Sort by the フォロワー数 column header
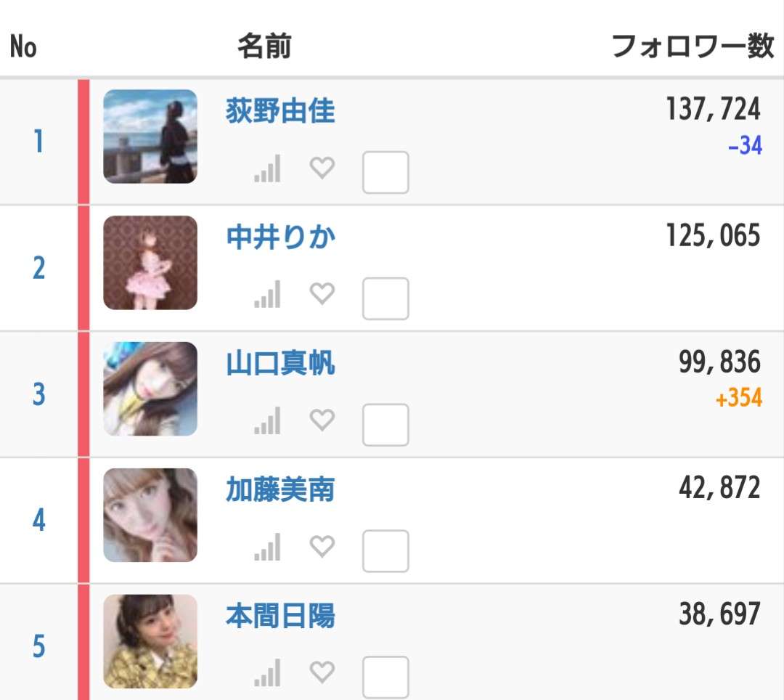 click(x=693, y=46)
